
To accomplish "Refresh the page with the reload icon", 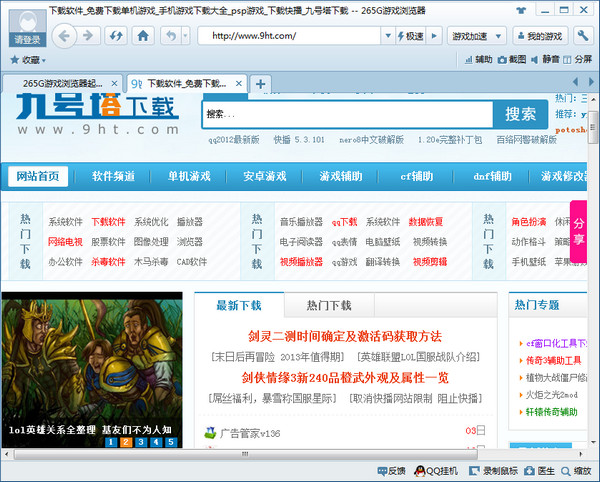I will [x=116, y=36].
